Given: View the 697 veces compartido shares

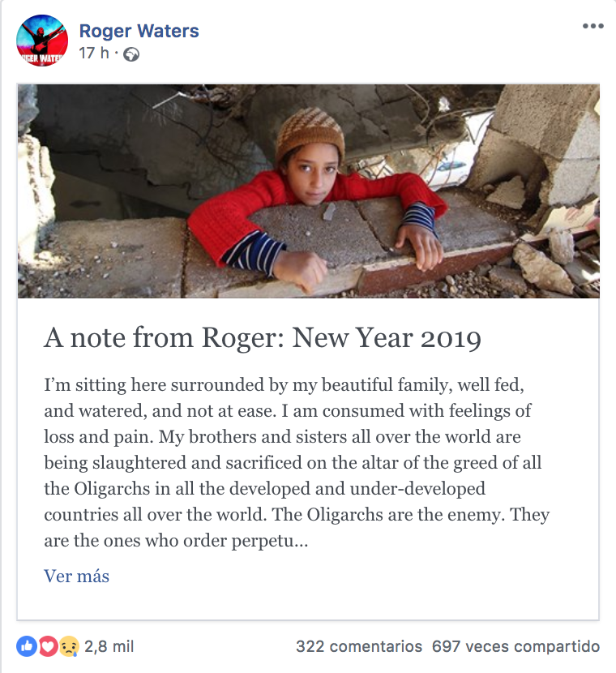Looking at the screenshot, I should [x=515, y=646].
